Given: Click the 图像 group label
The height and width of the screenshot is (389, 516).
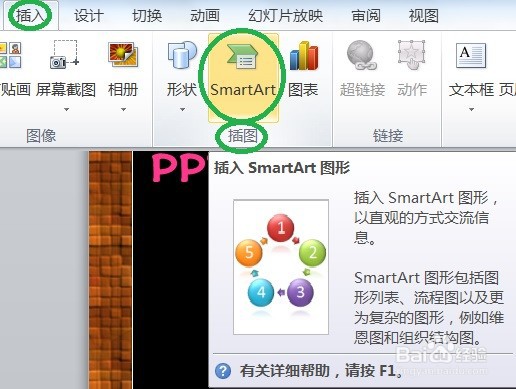Looking at the screenshot, I should (x=41, y=136).
